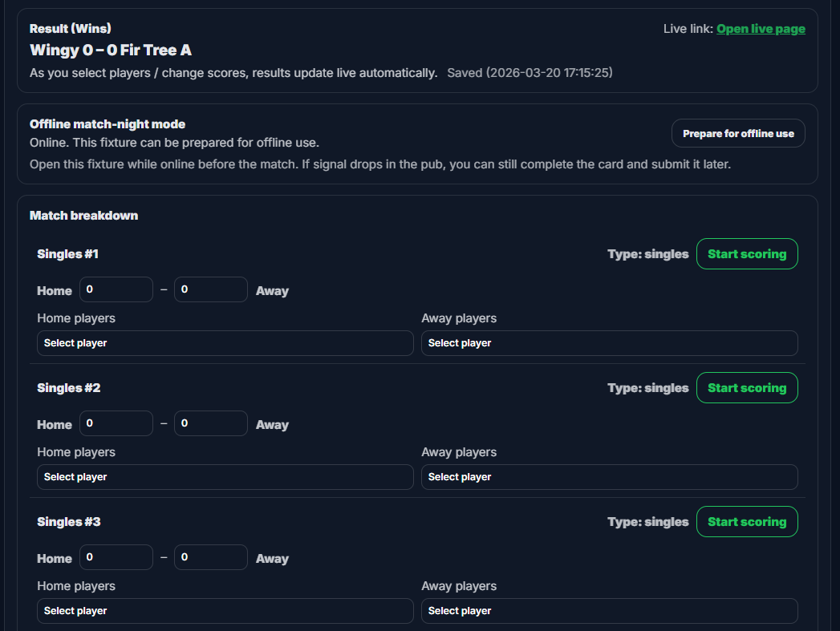
Task: Click the Wingy 0 – 0 Fir Tree A result
Action: pos(111,51)
